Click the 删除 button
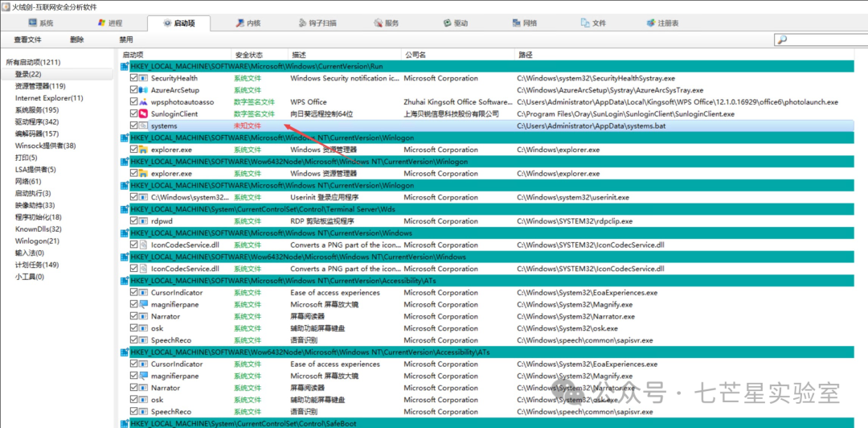Image resolution: width=868 pixels, height=428 pixels. [77, 40]
